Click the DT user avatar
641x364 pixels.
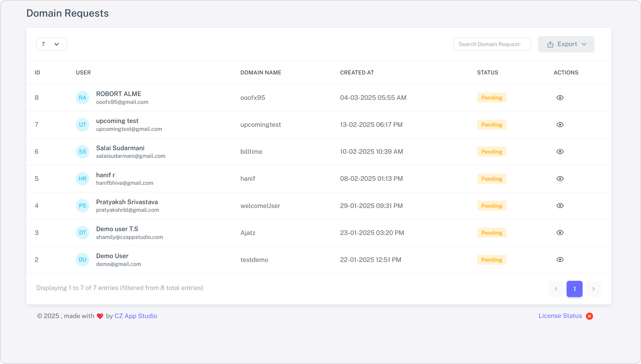coord(83,233)
